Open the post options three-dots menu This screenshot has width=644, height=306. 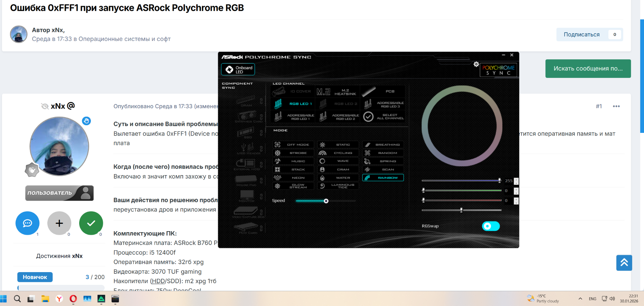click(616, 106)
